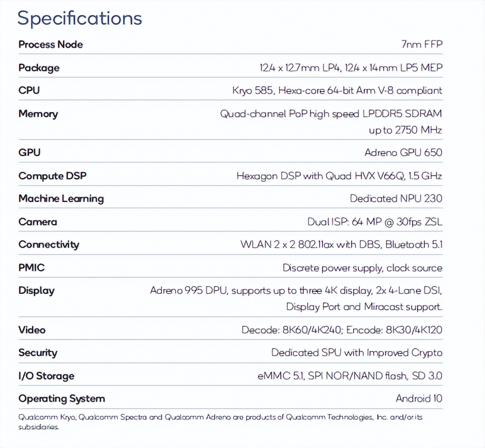Click the video Decode/Encode value
The height and width of the screenshot is (448, 485).
pyautogui.click(x=342, y=330)
